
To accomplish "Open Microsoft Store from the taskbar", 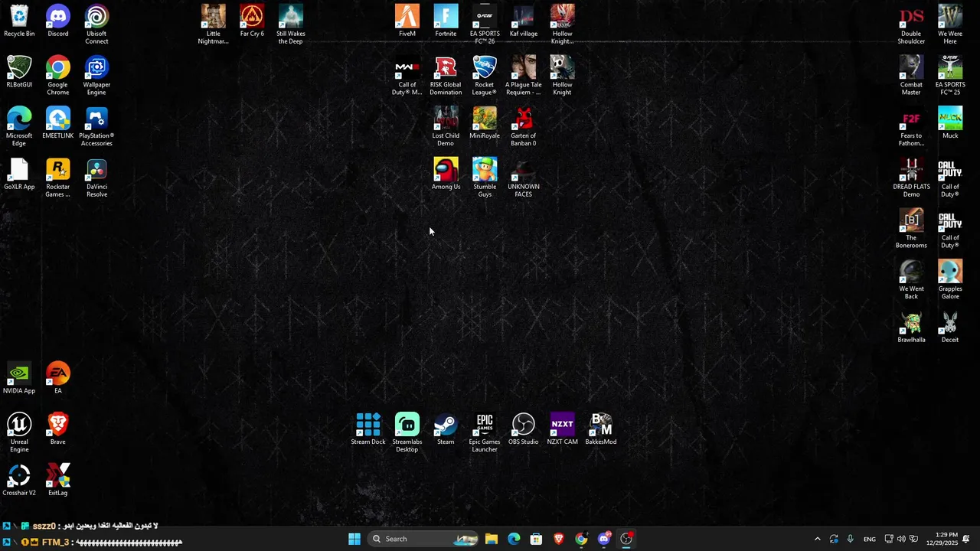I will [x=536, y=539].
